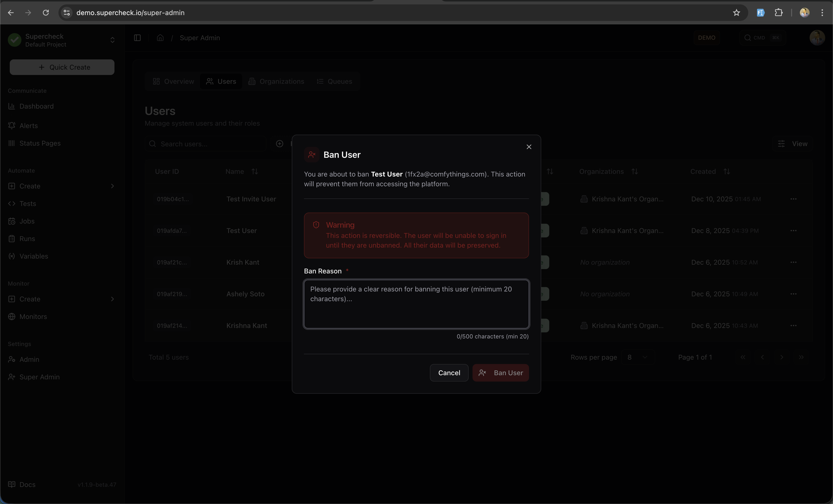833x504 pixels.
Task: Toggle the sidebar collapse button
Action: (x=137, y=37)
